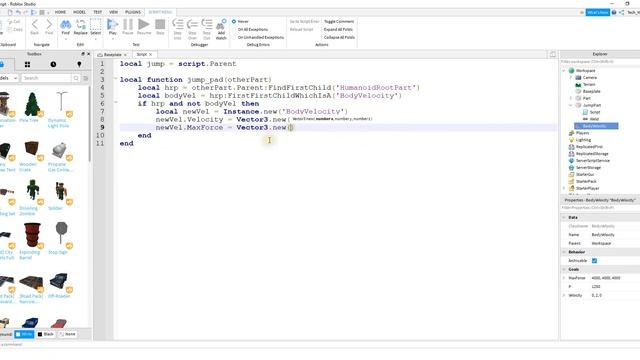Navigate Forward in script history
This screenshot has width=640, height=360.
pyautogui.click(x=49, y=24)
